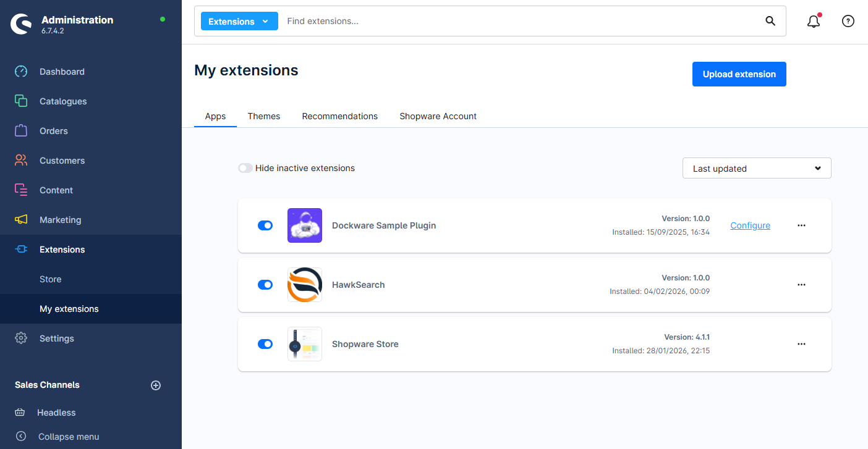This screenshot has height=449, width=868.
Task: Click the Catalogues icon in sidebar
Action: pos(21,101)
